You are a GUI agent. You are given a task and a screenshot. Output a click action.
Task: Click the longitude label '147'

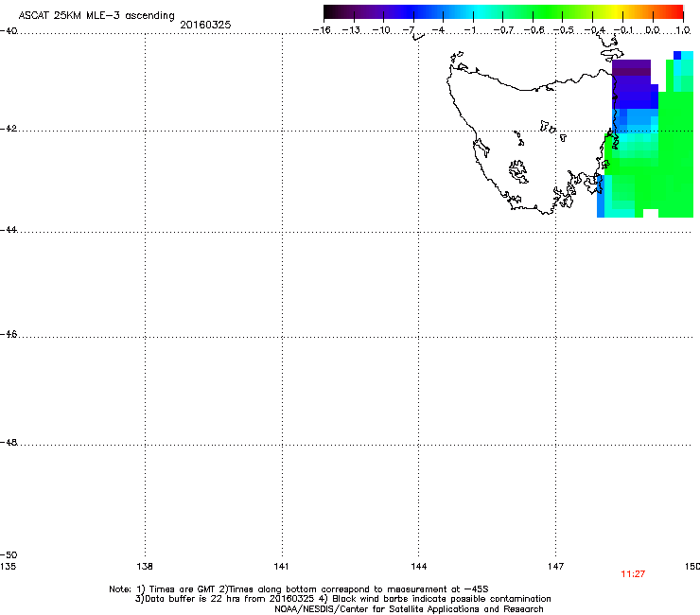pyautogui.click(x=555, y=567)
